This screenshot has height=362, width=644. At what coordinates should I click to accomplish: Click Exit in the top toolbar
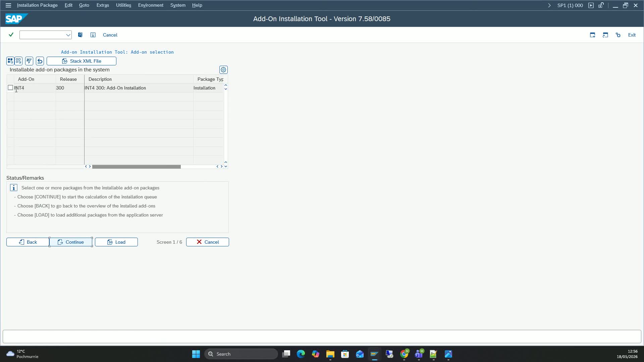point(632,35)
